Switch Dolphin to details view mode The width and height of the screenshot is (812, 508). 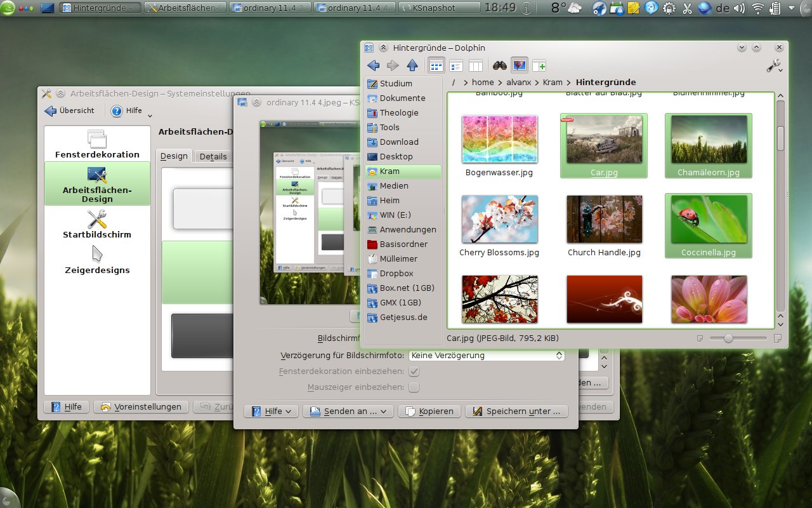click(455, 65)
